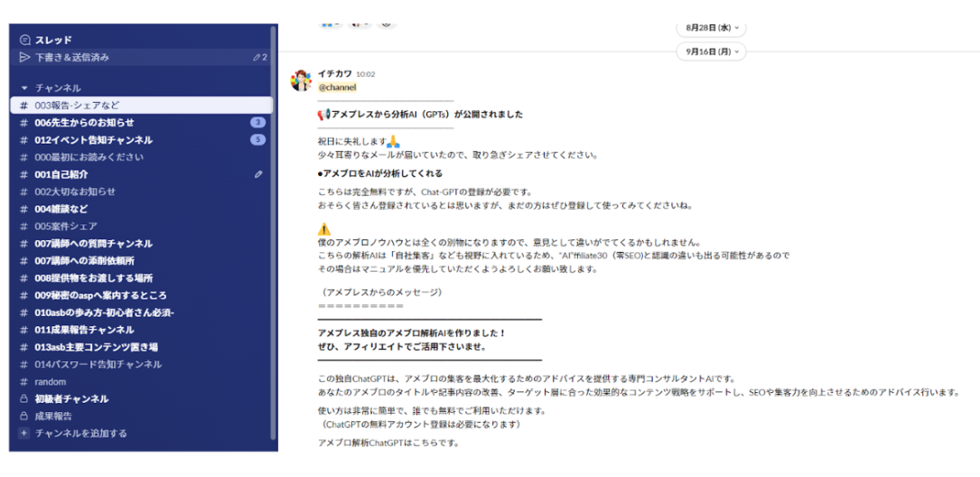Open the random channel
The height and width of the screenshot is (477, 980).
[x=141, y=381]
